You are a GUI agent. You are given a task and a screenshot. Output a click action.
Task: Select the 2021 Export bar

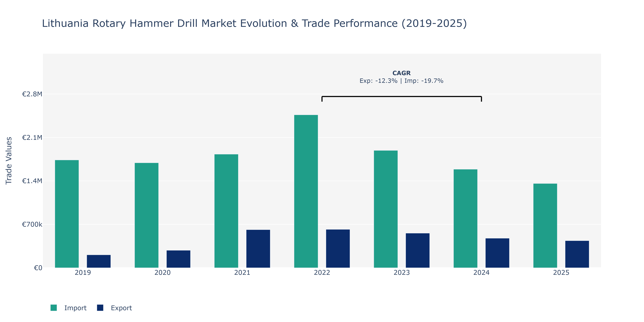258,249
